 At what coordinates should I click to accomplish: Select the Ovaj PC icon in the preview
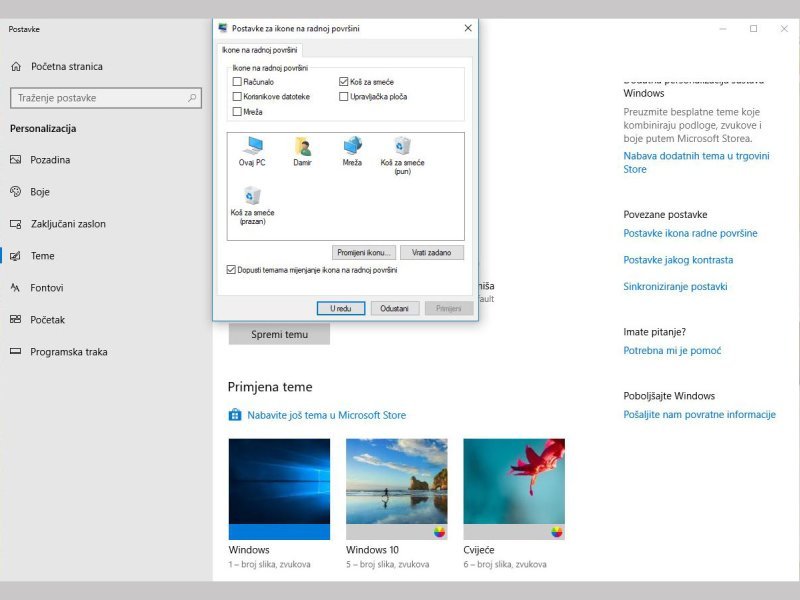251,146
